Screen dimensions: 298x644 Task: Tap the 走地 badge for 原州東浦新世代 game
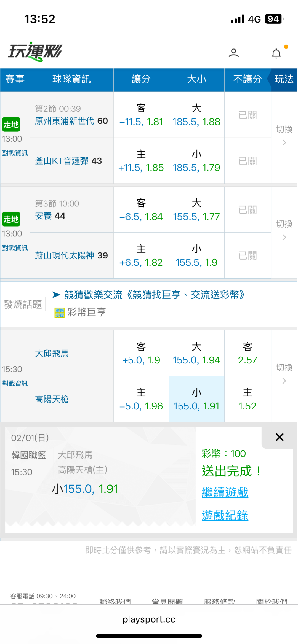11,125
